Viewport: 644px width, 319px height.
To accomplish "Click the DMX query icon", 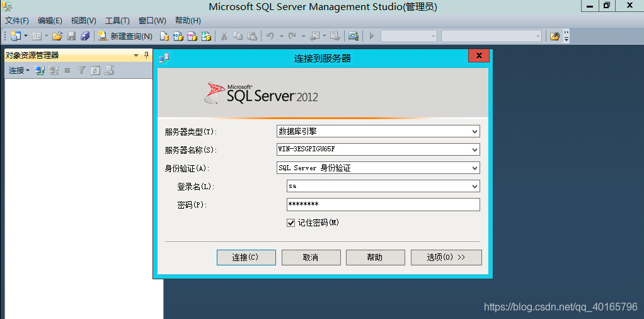I will point(192,36).
